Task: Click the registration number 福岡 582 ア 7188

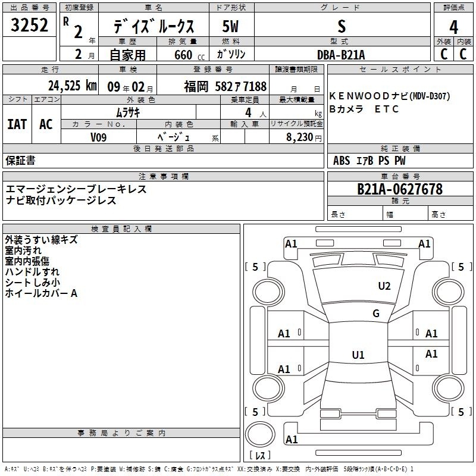Action: pos(226,86)
